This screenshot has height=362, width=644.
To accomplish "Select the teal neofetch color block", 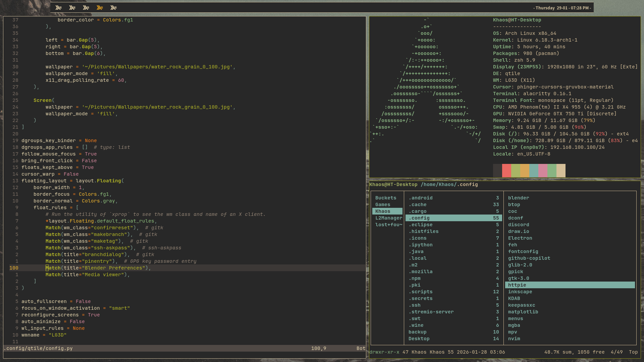I will pos(534,171).
